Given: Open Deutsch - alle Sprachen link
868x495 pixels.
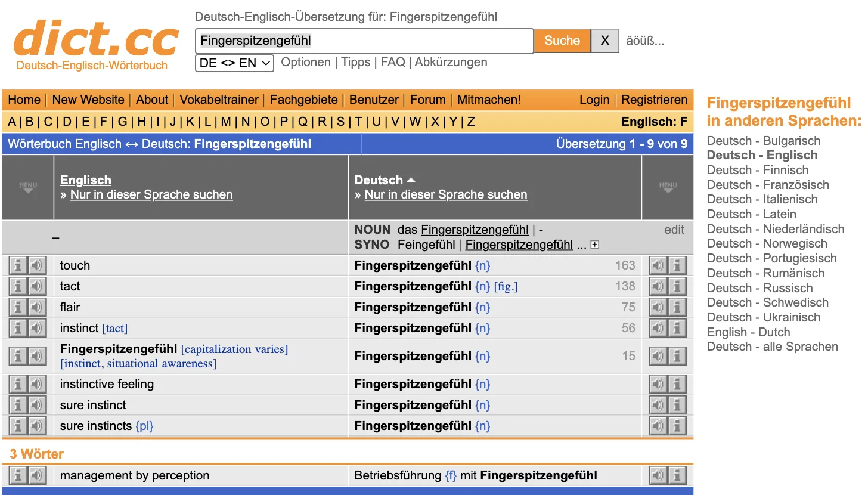Looking at the screenshot, I should click(773, 346).
